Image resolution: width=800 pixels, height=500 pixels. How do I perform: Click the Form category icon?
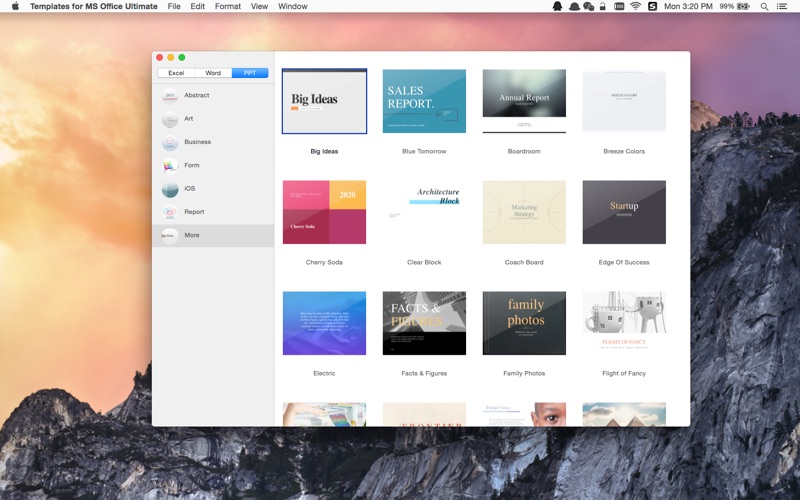click(170, 165)
